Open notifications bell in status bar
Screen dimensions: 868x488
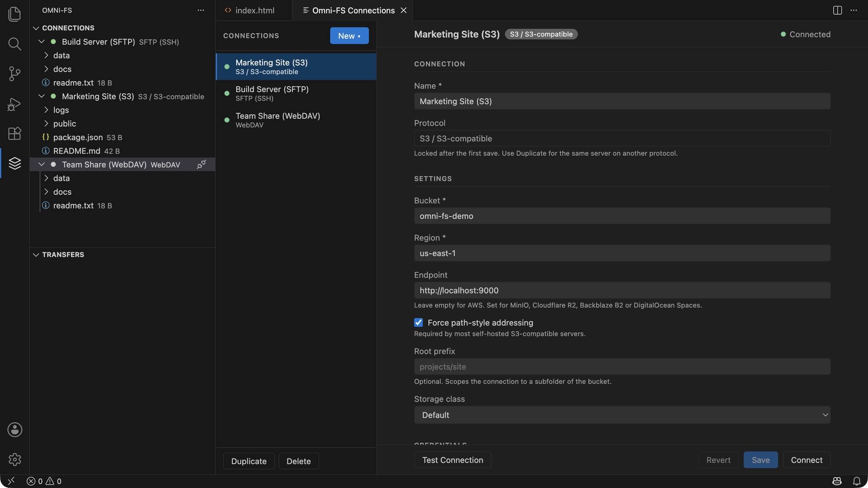tap(857, 481)
